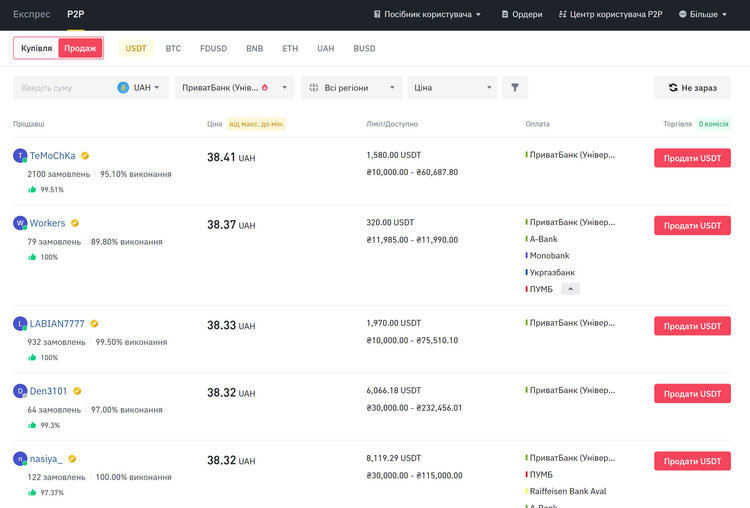Click TeMoChKa's verified badge icon
The width and height of the screenshot is (750, 508).
(x=85, y=155)
